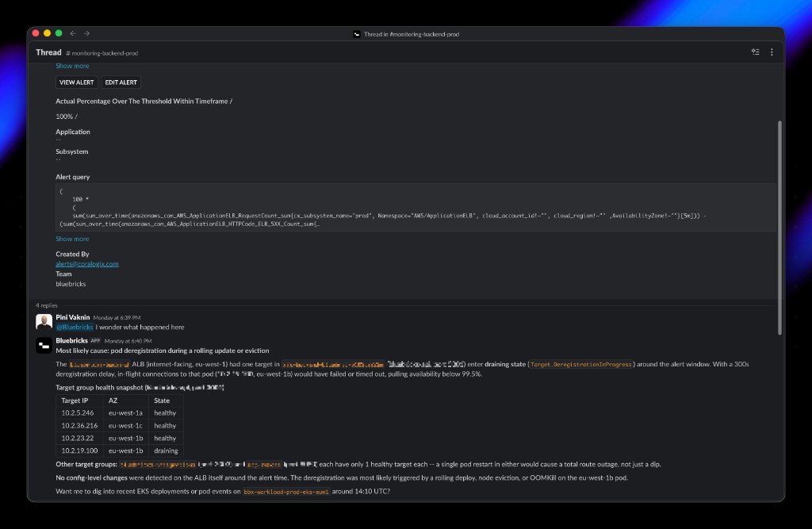Image resolution: width=812 pixels, height=529 pixels.
Task: Go forward with the right arrow
Action: click(x=86, y=33)
